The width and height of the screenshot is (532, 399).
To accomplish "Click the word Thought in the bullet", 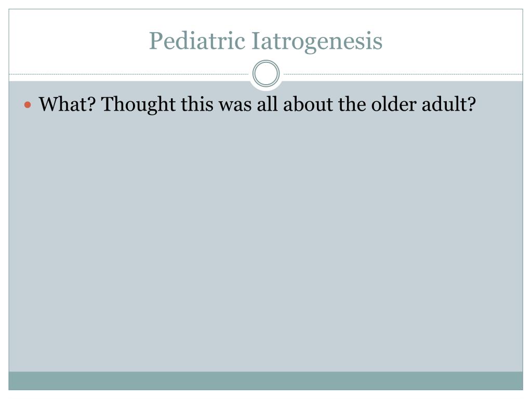I will 138,105.
